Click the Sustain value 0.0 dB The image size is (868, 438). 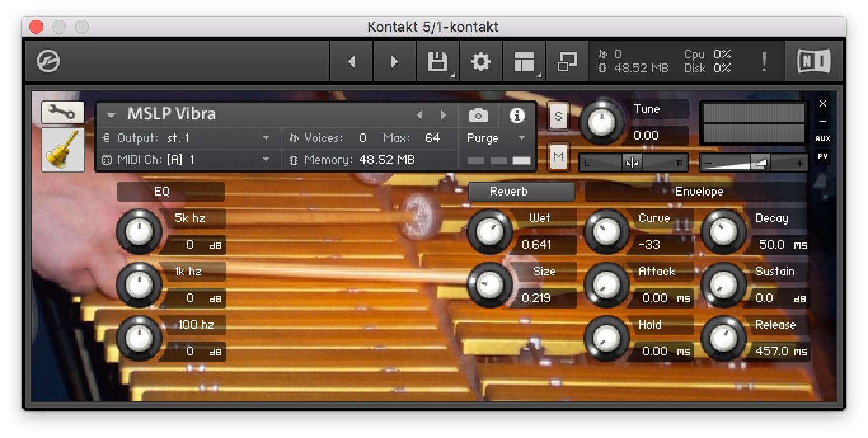[x=782, y=298]
